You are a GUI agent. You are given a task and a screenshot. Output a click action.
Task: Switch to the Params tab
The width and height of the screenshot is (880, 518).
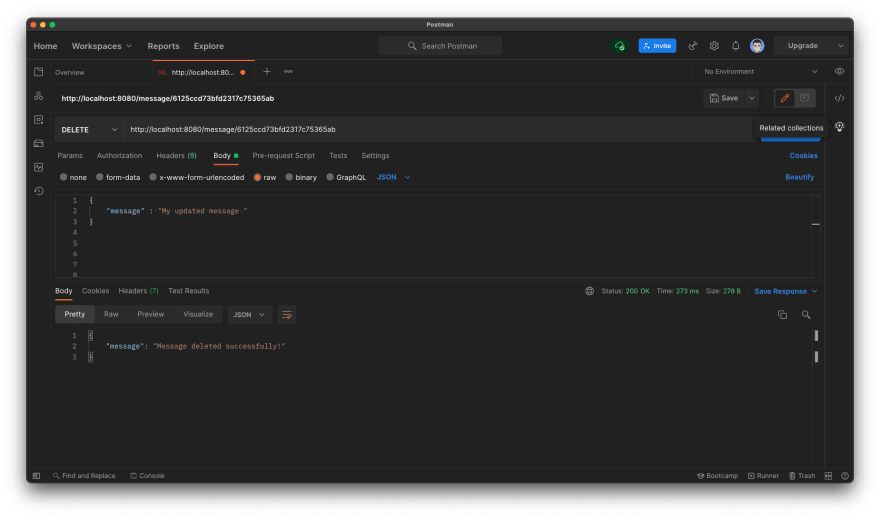[70, 155]
